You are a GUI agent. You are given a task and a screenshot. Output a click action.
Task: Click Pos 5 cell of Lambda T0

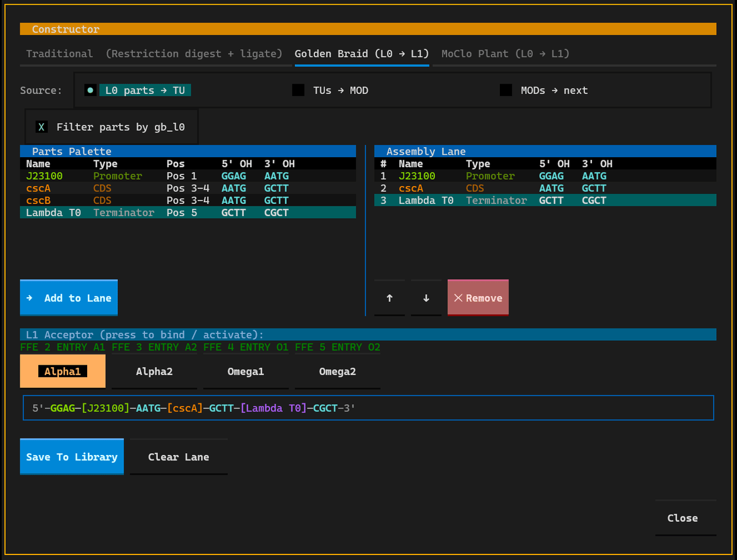tap(182, 213)
